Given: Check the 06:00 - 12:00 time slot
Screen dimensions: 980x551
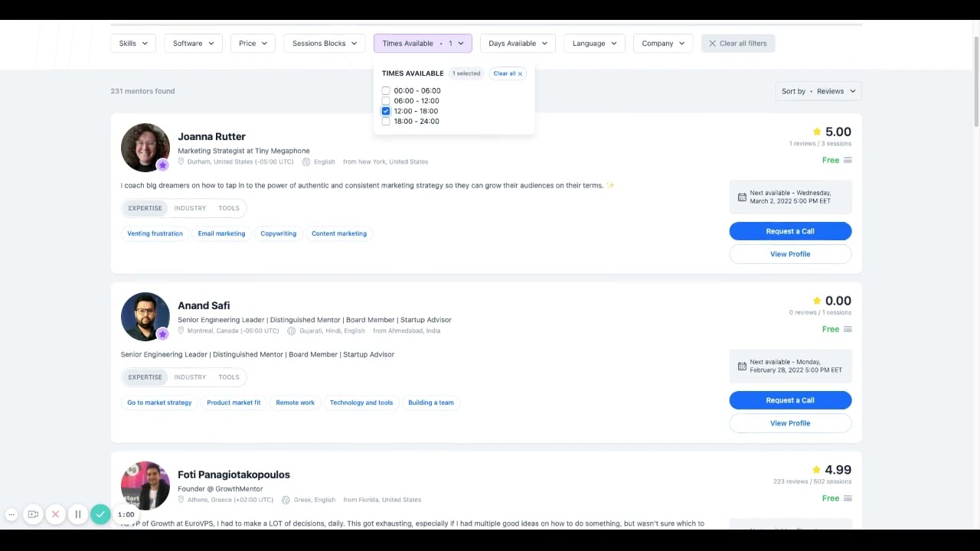Looking at the screenshot, I should coord(386,101).
